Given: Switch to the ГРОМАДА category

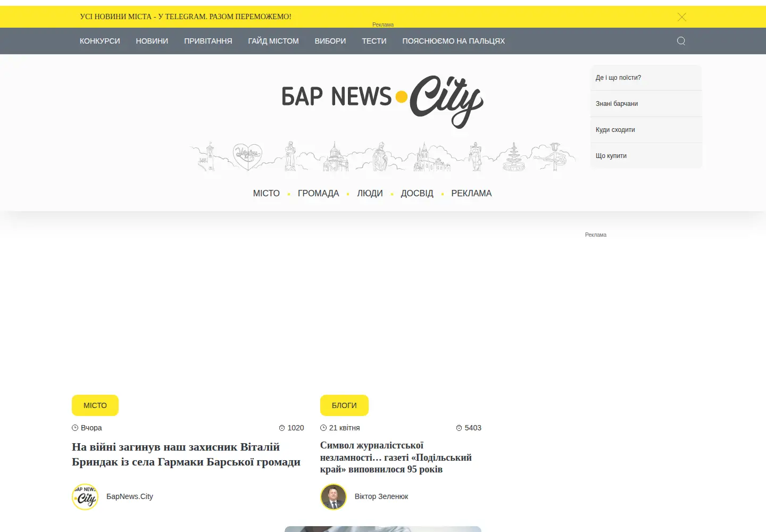Looking at the screenshot, I should pyautogui.click(x=319, y=194).
